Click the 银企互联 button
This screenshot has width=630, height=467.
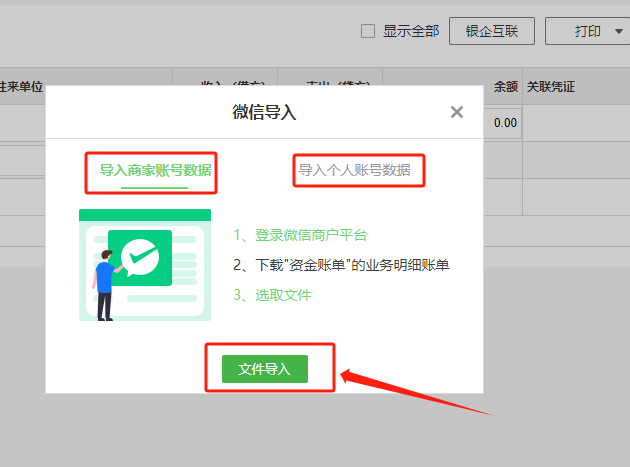(492, 31)
